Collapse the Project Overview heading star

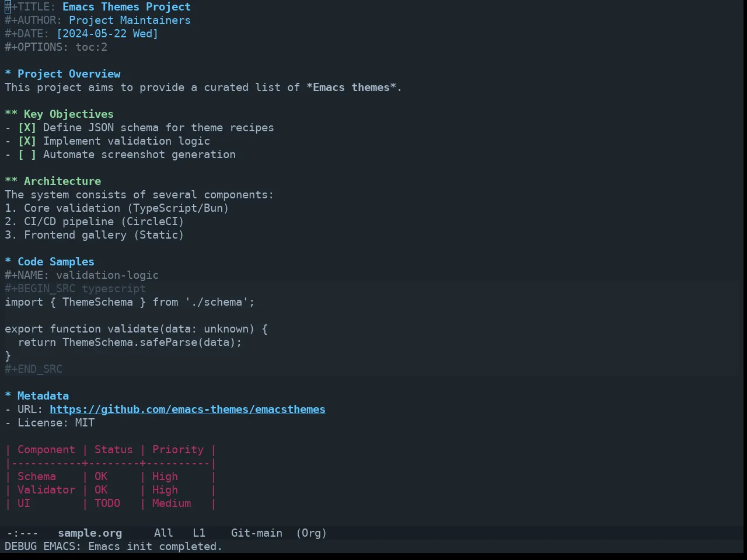[x=8, y=74]
